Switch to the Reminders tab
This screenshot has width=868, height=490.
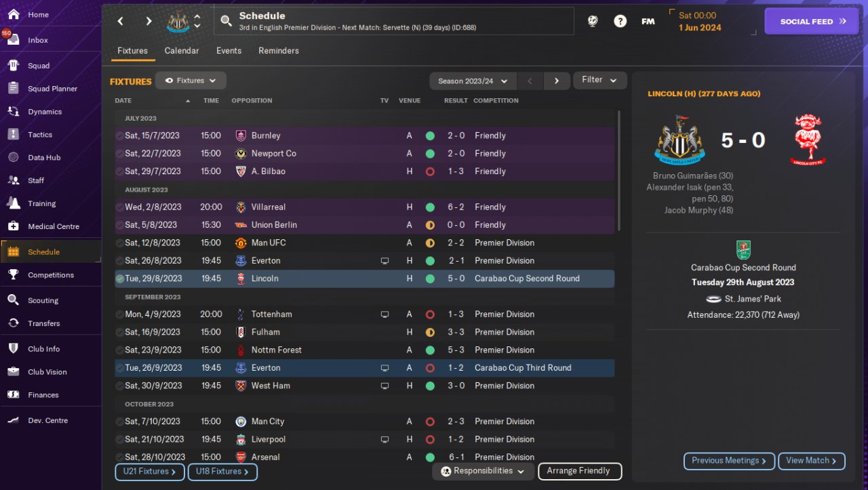[x=278, y=51]
